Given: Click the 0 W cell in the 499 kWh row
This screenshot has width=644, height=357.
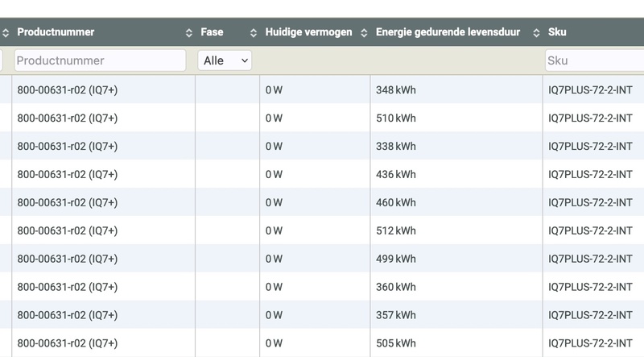Looking at the screenshot, I should point(274,259).
